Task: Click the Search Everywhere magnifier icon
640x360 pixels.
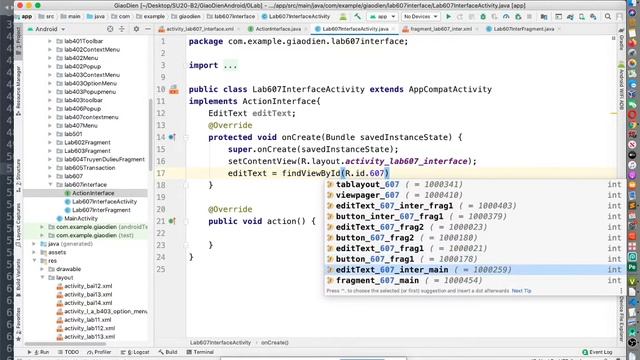Action: pos(608,17)
